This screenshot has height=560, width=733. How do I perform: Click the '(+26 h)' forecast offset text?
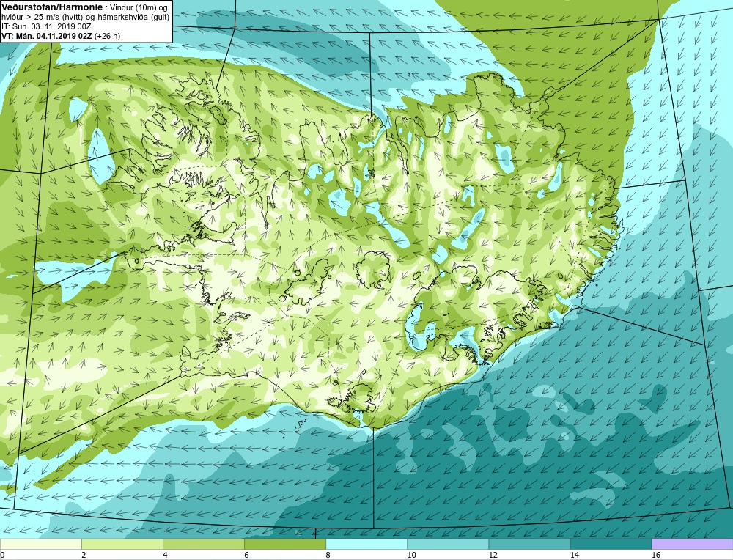coord(107,36)
